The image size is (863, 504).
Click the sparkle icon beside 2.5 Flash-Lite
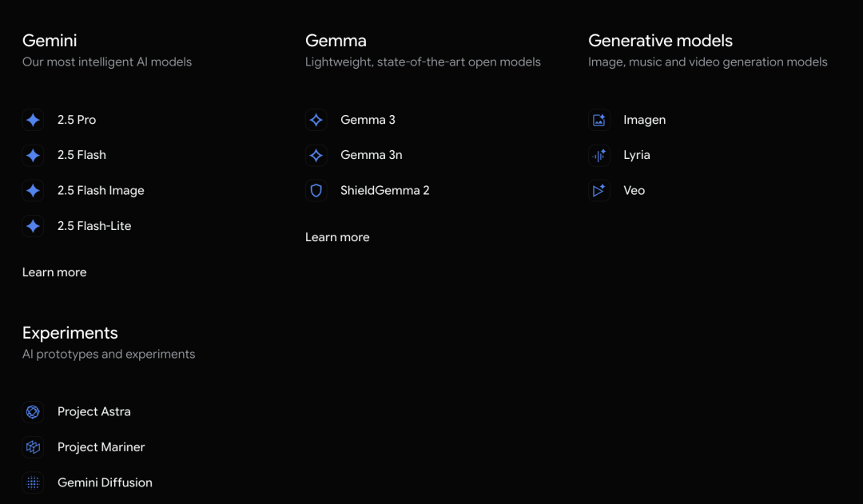click(33, 226)
